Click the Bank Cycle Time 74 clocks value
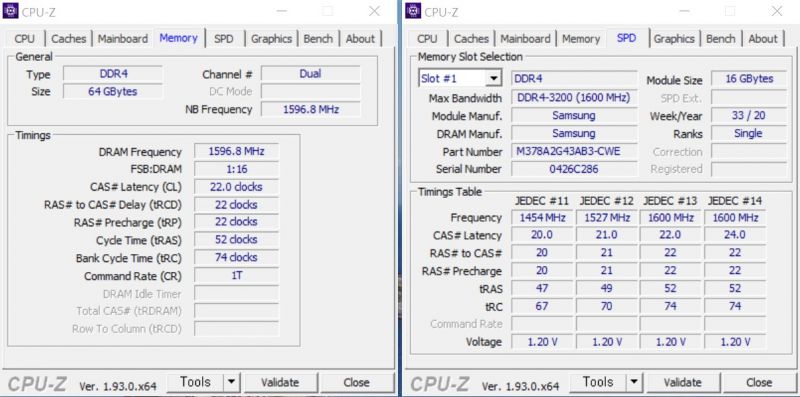The image size is (800, 397). point(236,257)
